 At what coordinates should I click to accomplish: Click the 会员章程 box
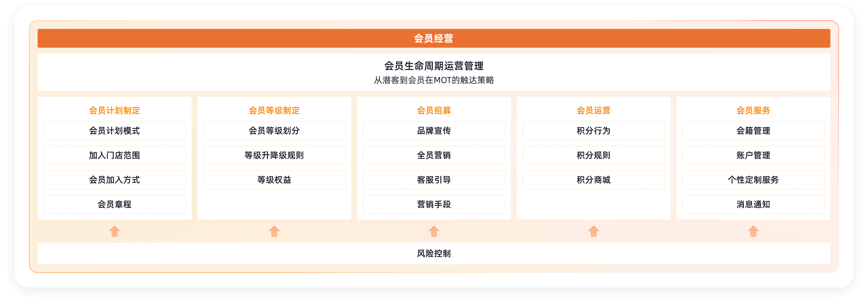115,204
